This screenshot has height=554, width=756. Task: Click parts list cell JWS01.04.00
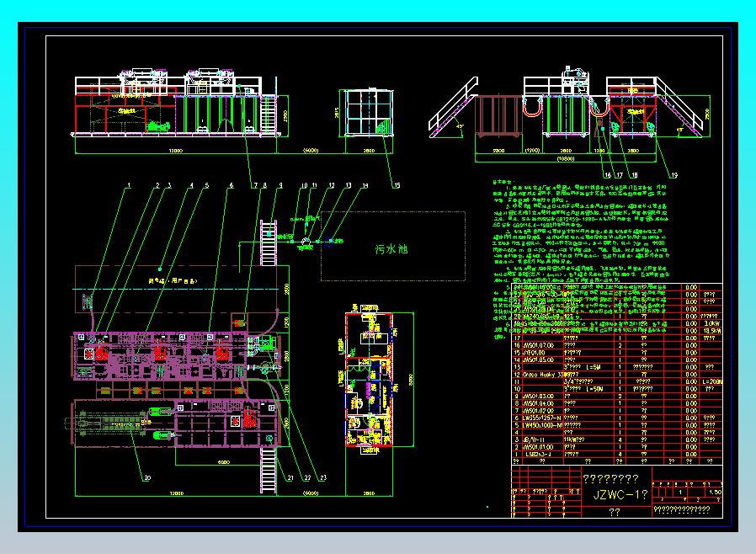pos(538,403)
